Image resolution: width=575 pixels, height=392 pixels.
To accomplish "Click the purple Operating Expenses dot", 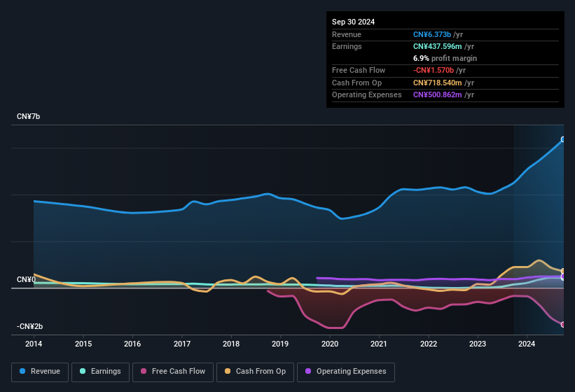I will pyautogui.click(x=309, y=372).
